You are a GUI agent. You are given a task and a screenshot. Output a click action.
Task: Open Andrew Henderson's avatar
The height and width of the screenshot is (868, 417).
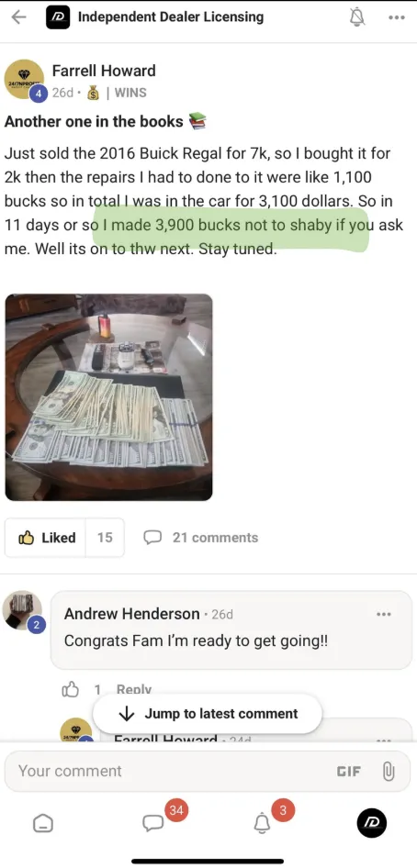tap(22, 609)
